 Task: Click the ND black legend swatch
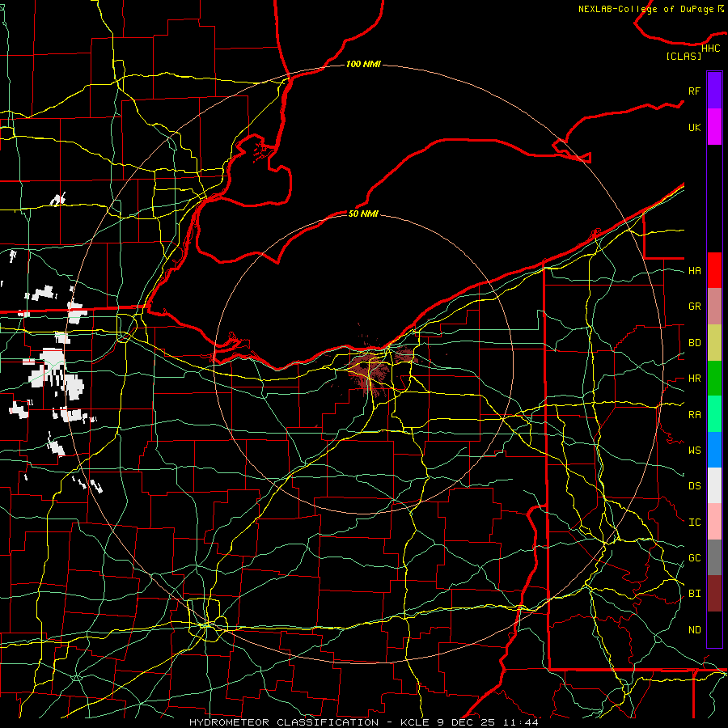[x=714, y=629]
